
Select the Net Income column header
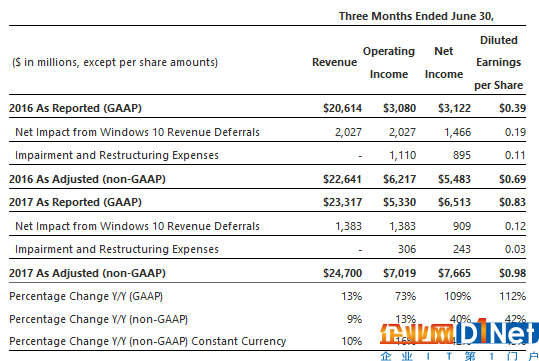(x=444, y=63)
